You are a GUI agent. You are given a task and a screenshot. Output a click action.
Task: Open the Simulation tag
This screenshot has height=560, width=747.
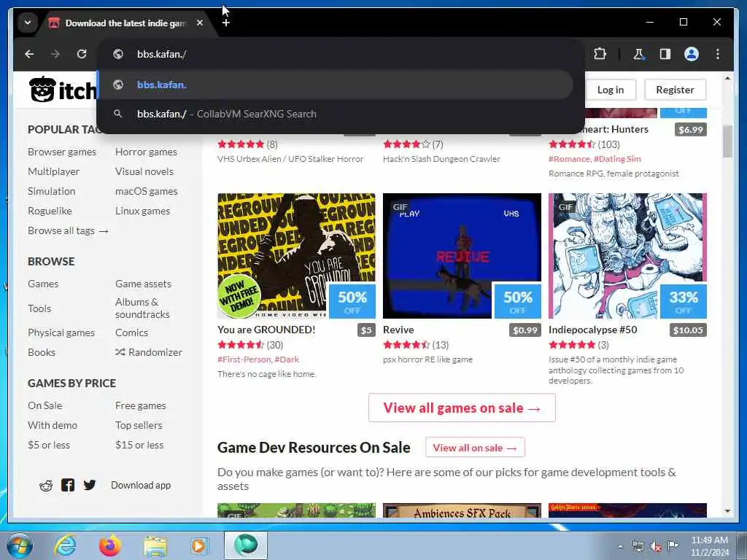tap(52, 191)
